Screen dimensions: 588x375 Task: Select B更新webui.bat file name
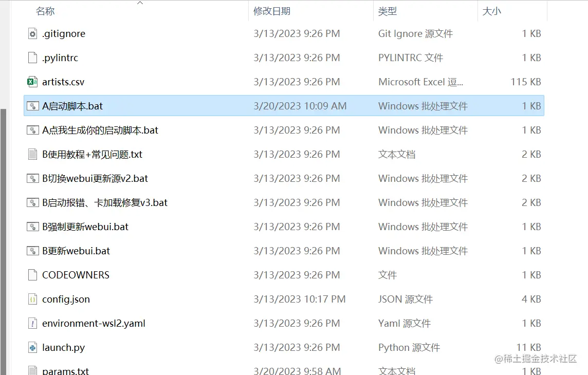(76, 251)
